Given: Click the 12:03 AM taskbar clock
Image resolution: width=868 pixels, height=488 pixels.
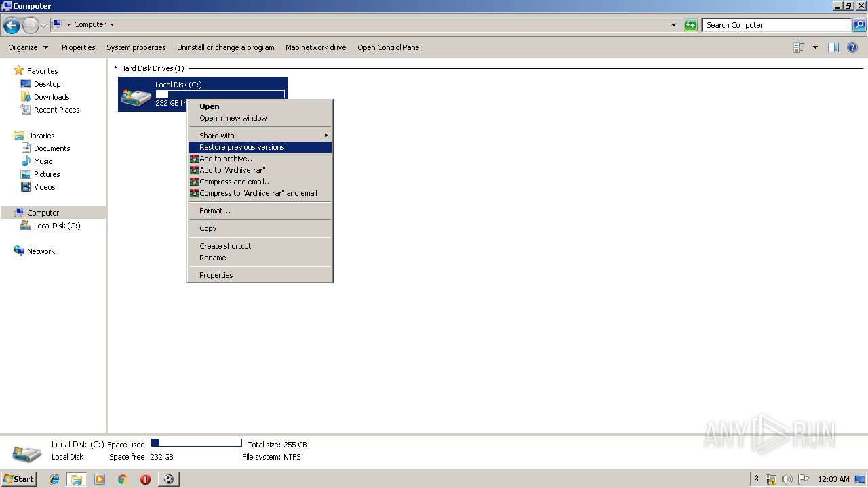Looking at the screenshot, I should 833,479.
